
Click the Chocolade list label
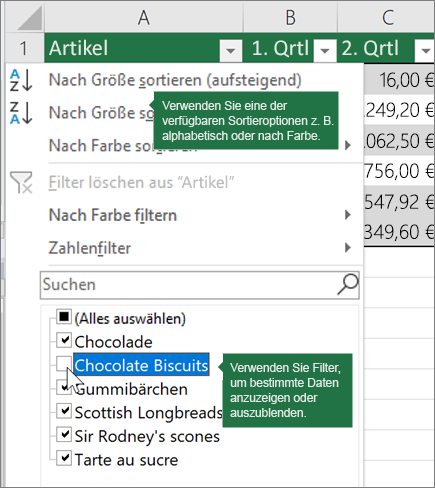point(113,342)
